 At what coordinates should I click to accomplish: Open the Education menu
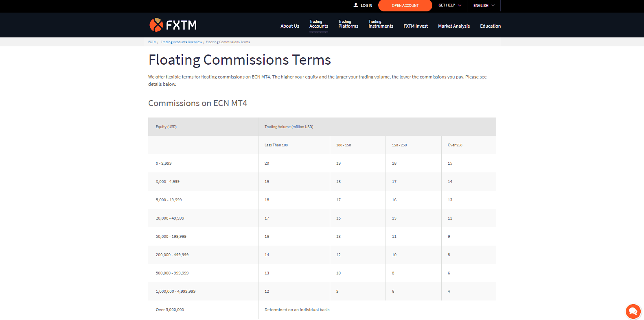(491, 26)
